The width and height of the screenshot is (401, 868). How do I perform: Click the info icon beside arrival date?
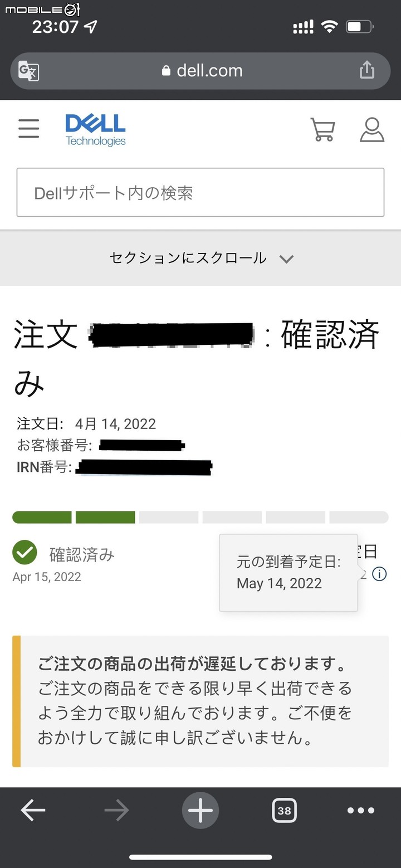(x=379, y=574)
